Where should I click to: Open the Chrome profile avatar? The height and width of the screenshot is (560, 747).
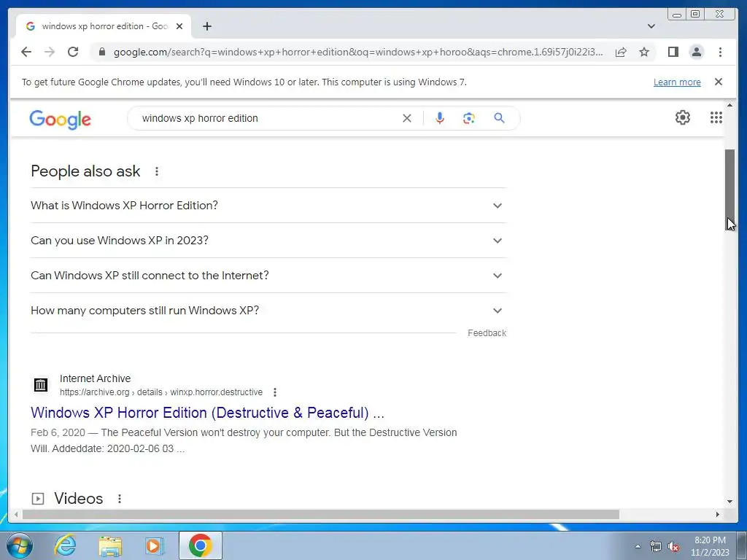697,52
